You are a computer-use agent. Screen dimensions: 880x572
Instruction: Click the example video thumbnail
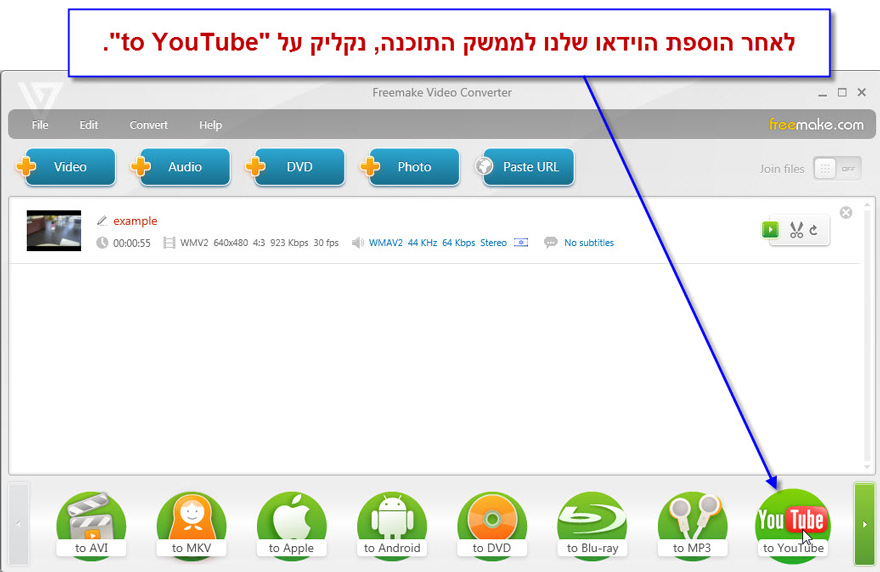(54, 230)
